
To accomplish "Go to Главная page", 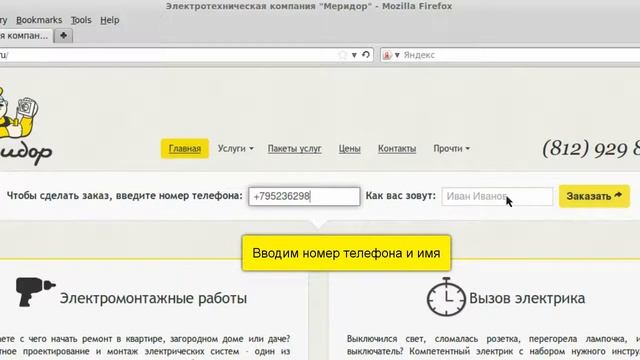I will tap(184, 149).
